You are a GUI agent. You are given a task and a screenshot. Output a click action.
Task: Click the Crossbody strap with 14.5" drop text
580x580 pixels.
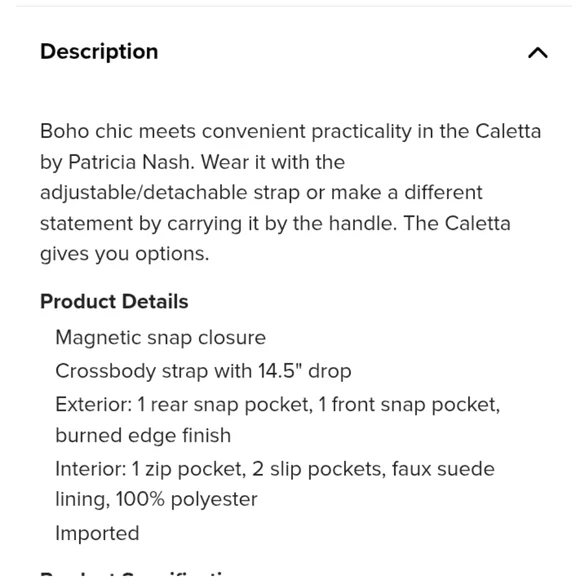tap(203, 371)
